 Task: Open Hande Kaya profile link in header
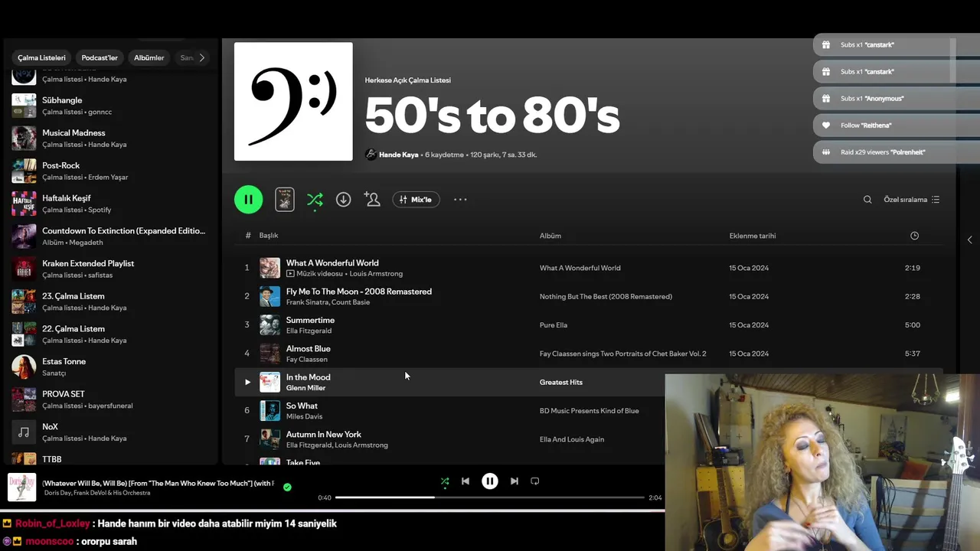click(x=398, y=155)
